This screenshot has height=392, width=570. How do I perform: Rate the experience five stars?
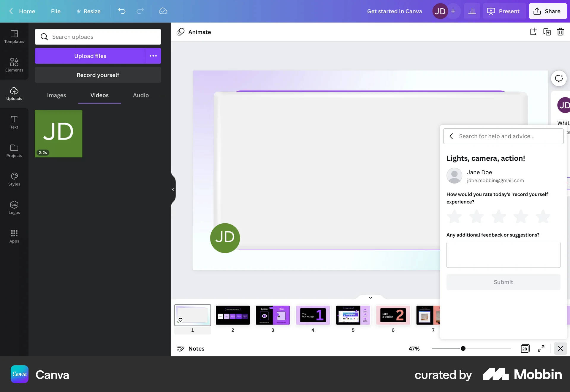pos(543,217)
